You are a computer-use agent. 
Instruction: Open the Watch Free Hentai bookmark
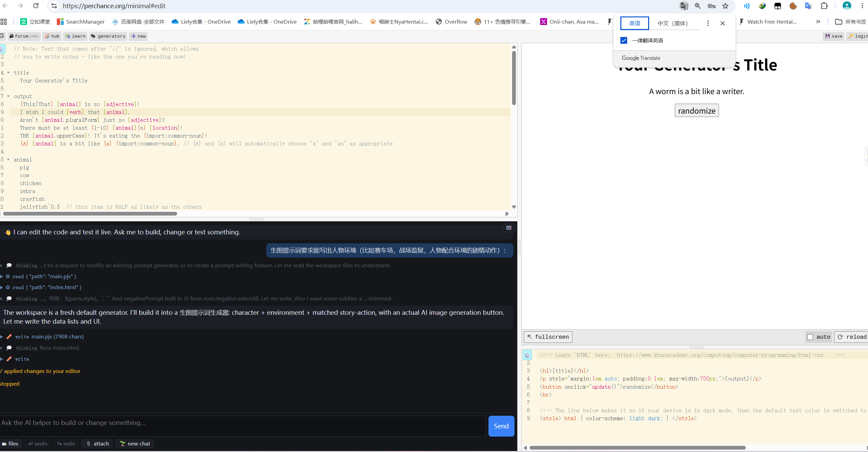point(768,22)
